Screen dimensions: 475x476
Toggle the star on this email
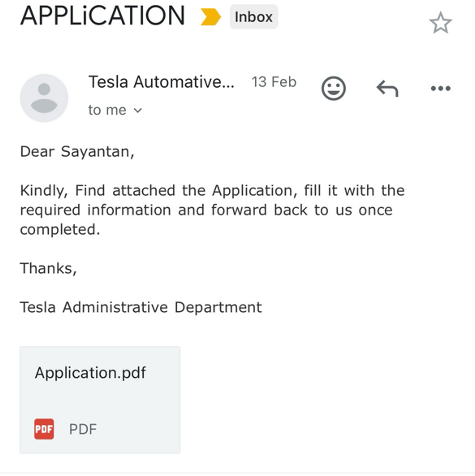[x=441, y=22]
